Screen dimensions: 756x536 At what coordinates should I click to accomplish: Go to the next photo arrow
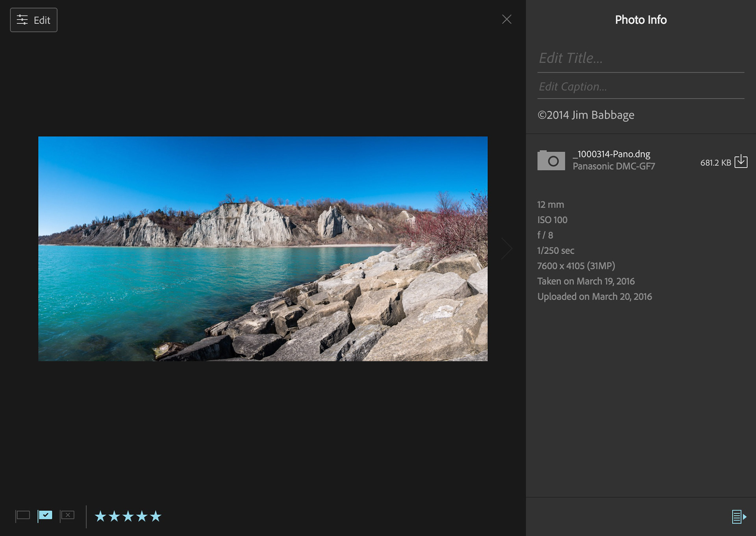(507, 249)
